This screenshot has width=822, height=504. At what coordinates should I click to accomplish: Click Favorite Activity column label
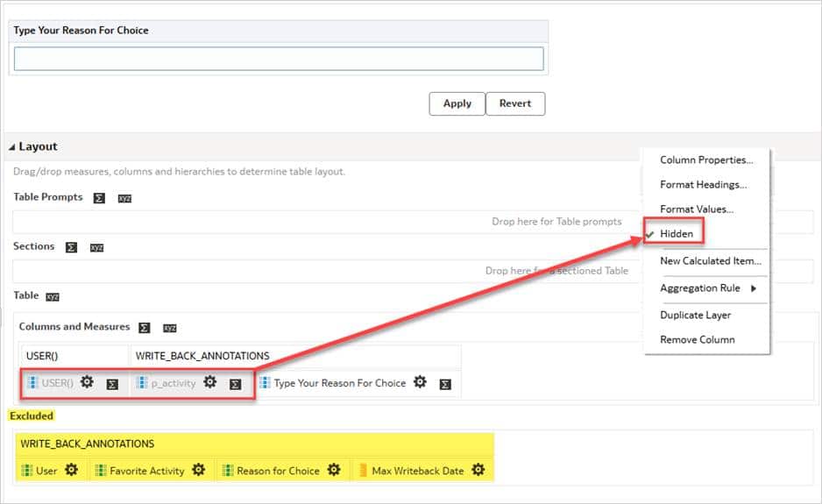[x=147, y=471]
